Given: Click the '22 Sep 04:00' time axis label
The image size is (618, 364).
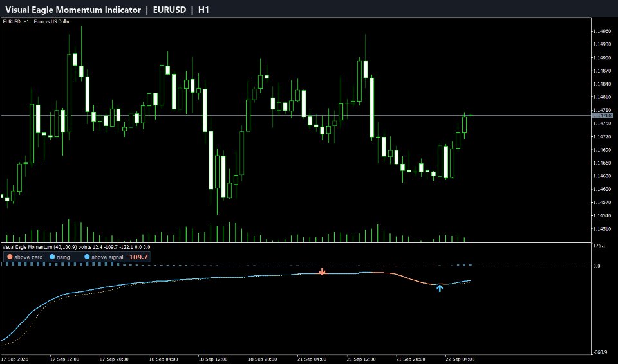Looking at the screenshot, I should pos(460,359).
